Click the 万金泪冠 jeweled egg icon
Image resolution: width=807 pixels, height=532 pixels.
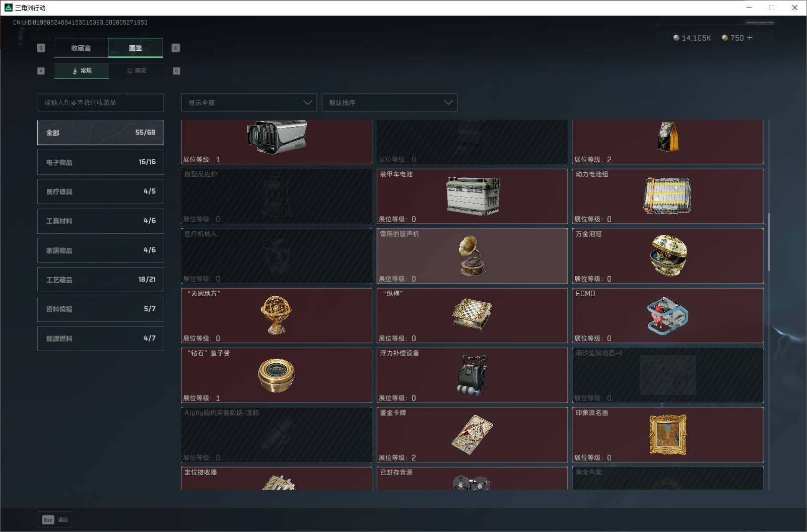coord(668,255)
